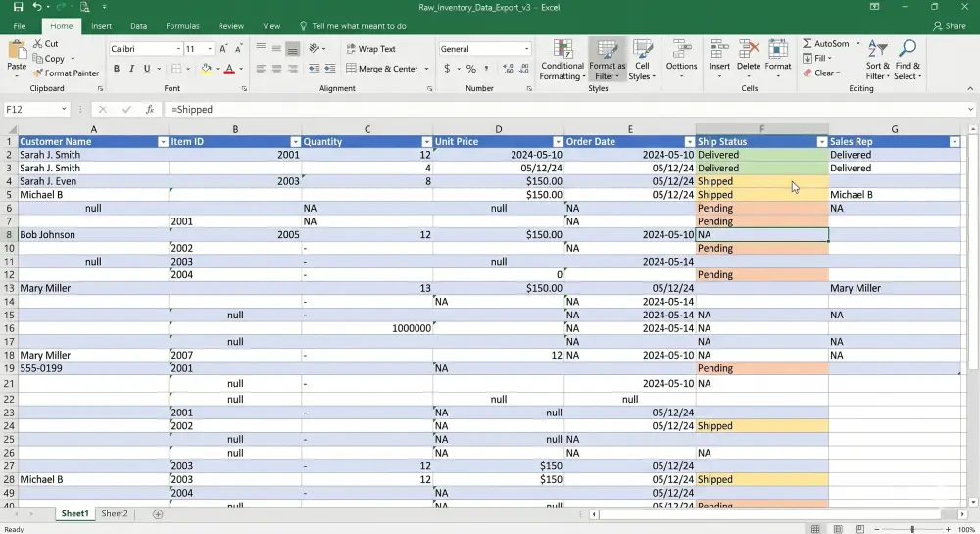Click the Fill Color bucket icon
The image size is (980, 534).
pos(206,69)
